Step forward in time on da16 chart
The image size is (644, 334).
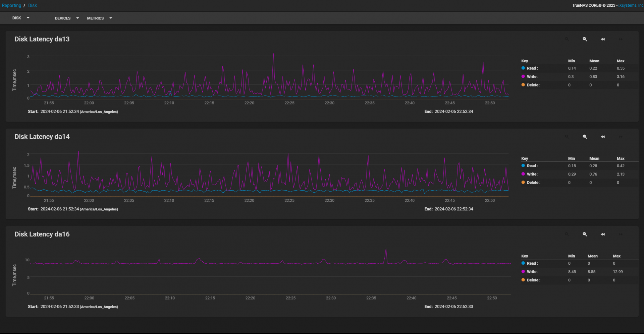click(x=621, y=234)
